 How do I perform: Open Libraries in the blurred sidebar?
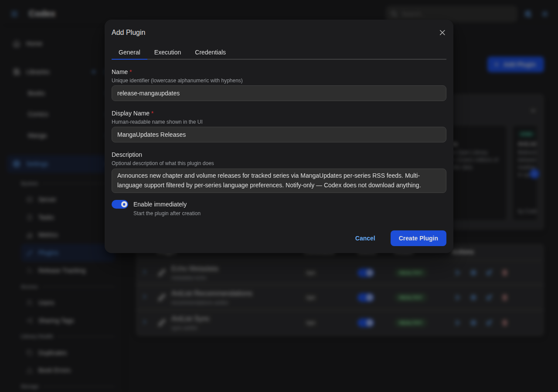pyautogui.click(x=38, y=72)
